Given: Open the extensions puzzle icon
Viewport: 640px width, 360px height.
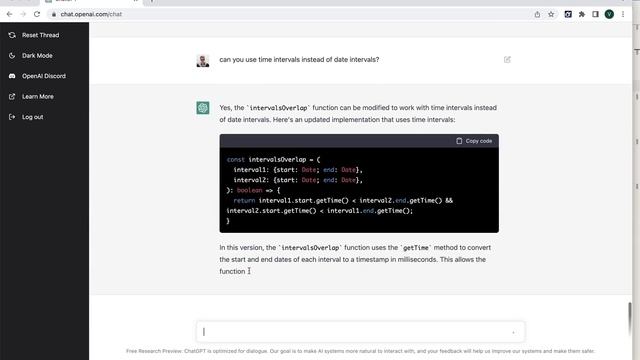Looking at the screenshot, I should pyautogui.click(x=582, y=14).
